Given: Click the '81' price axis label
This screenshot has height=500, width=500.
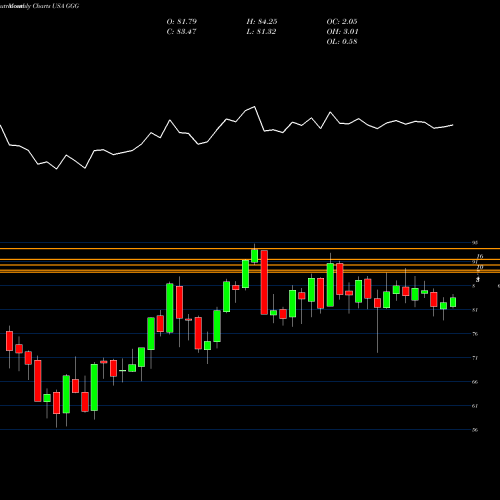Looking at the screenshot, I should tap(475, 310).
